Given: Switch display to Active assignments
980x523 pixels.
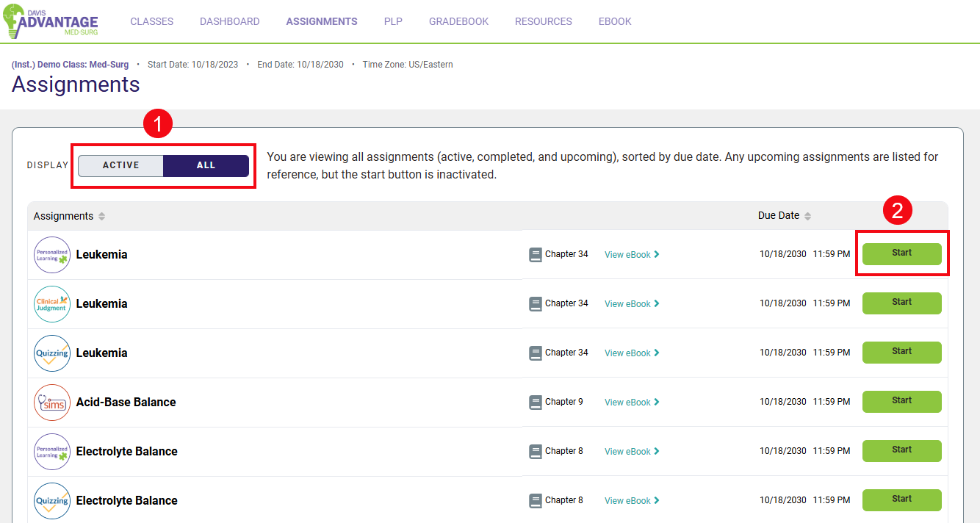Looking at the screenshot, I should tap(121, 165).
